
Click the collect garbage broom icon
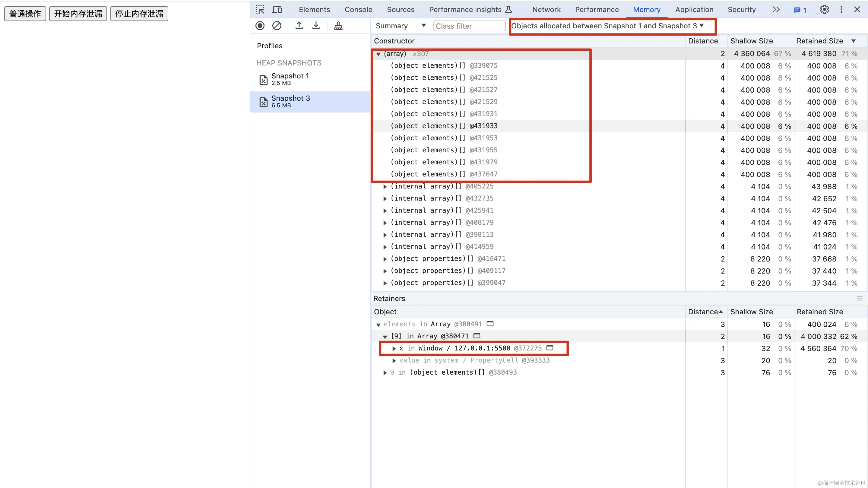point(338,26)
